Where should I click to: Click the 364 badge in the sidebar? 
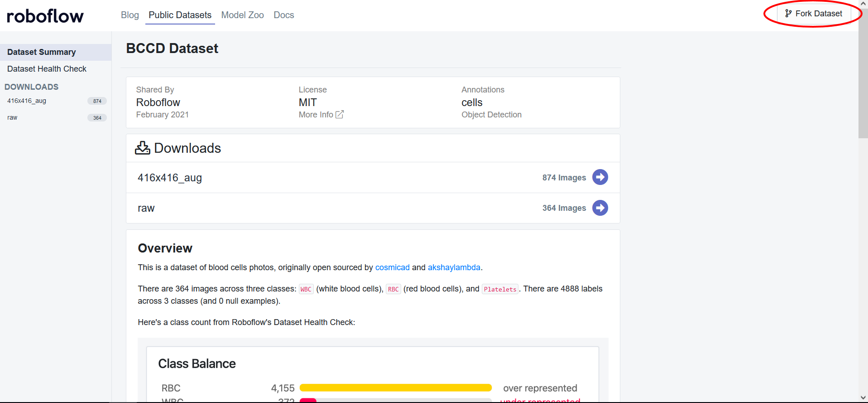click(x=97, y=118)
